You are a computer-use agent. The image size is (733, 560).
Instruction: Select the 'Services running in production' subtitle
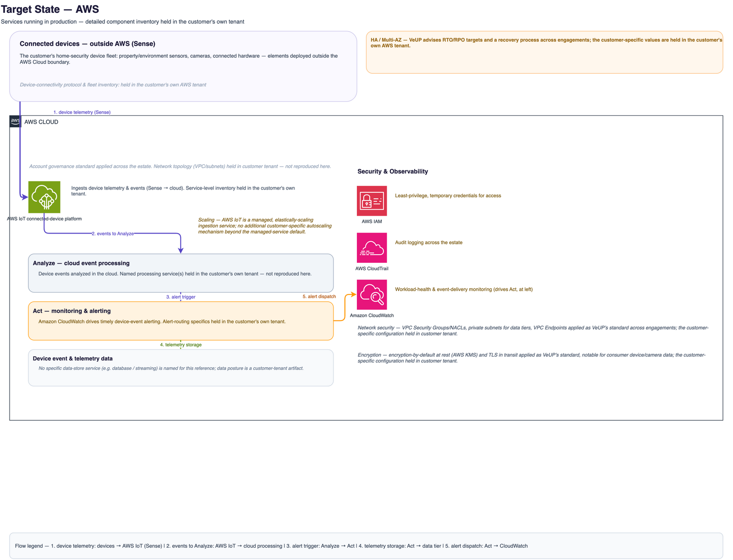tap(122, 22)
